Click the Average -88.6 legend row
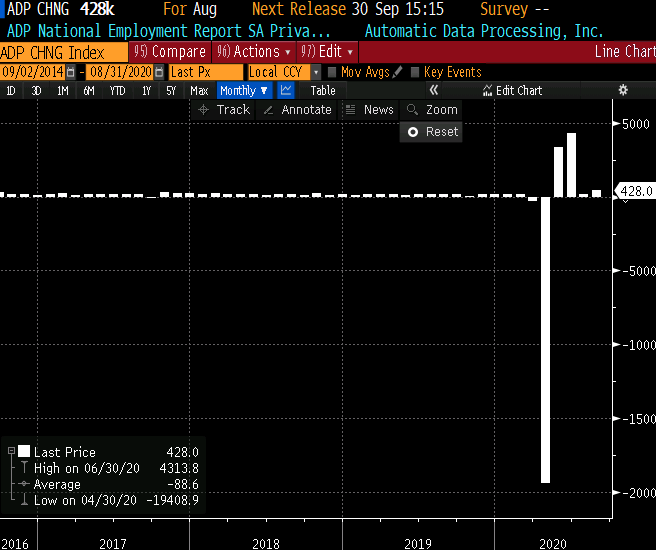 (x=116, y=484)
